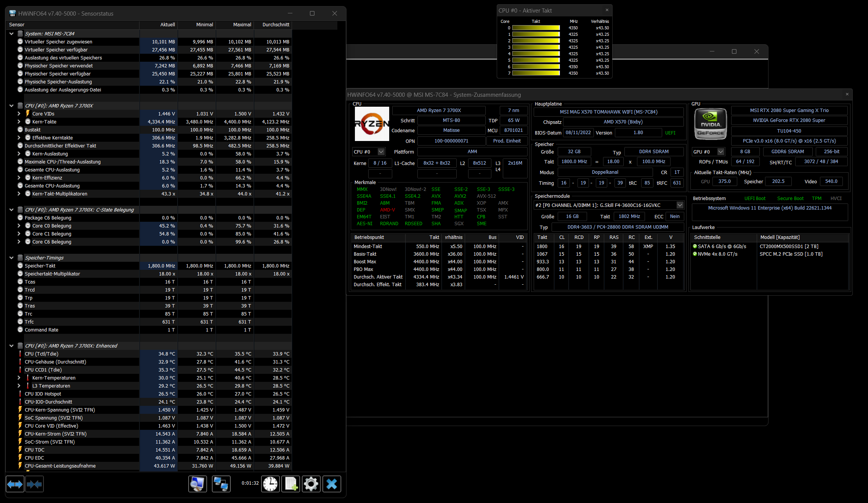This screenshot has width=868, height=503.
Task: Click the Betriebspunkt table header in summary
Action: pos(378,237)
